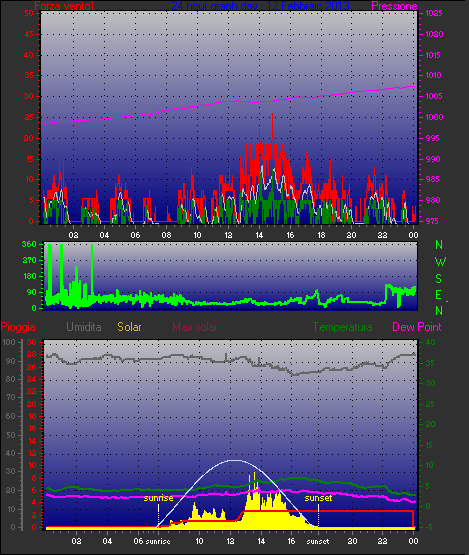Click the W wind direction label
This screenshot has width=469, height=555.
[440, 262]
